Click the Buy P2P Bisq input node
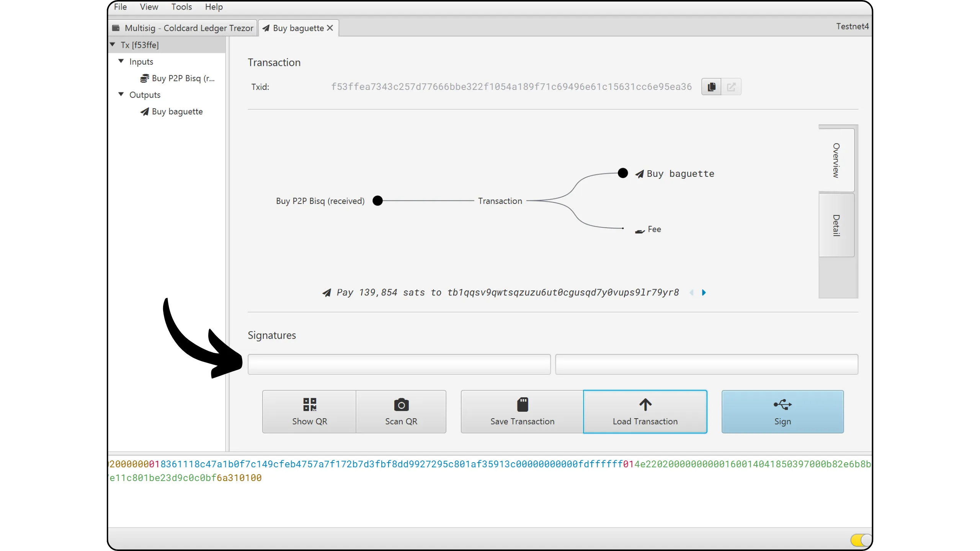Screen dimensions: 980x551 [x=183, y=78]
